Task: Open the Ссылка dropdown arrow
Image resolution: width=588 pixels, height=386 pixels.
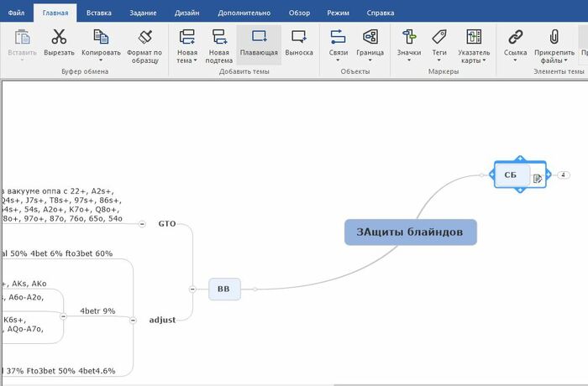Action: (515, 60)
